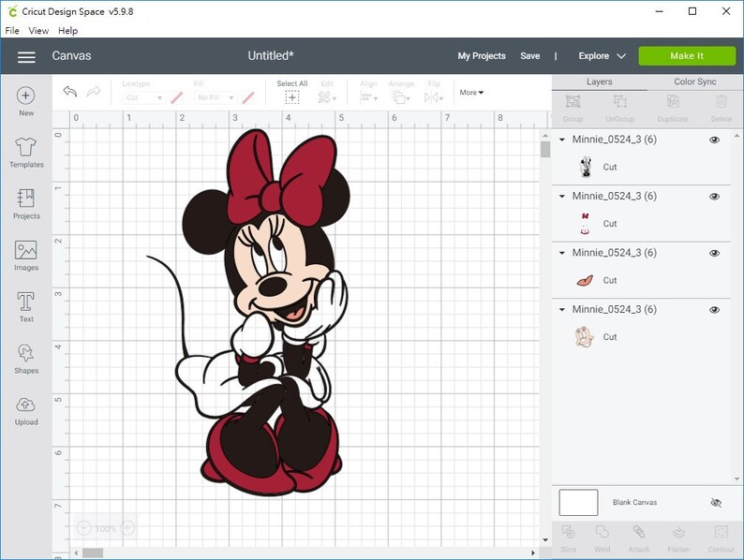Open the Templates panel

click(26, 153)
